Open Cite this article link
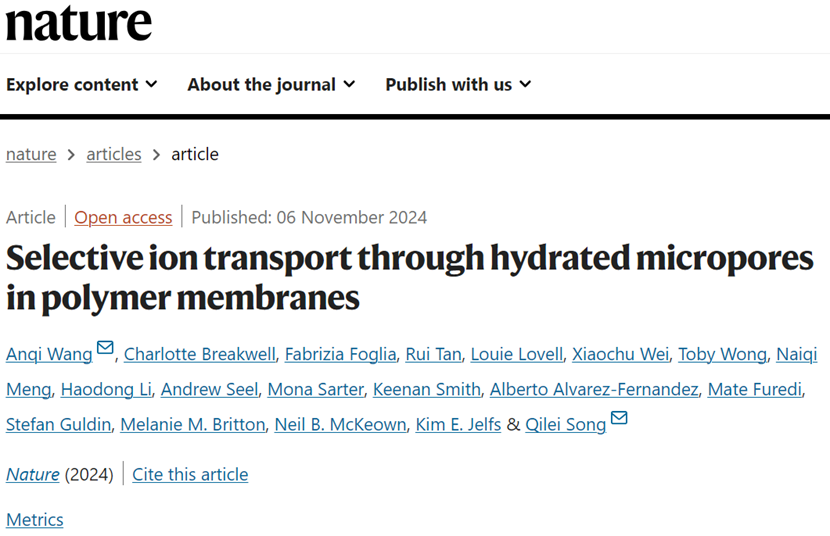 click(x=190, y=475)
